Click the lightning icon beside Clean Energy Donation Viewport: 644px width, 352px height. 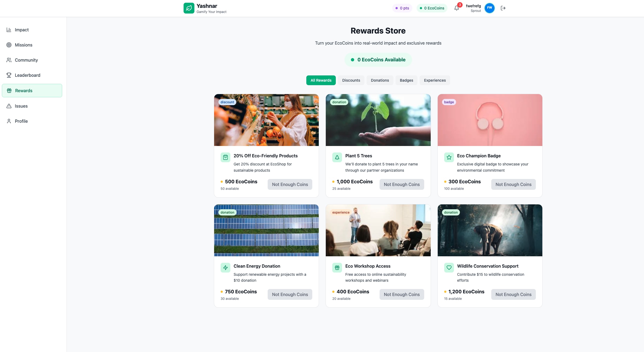point(225,268)
